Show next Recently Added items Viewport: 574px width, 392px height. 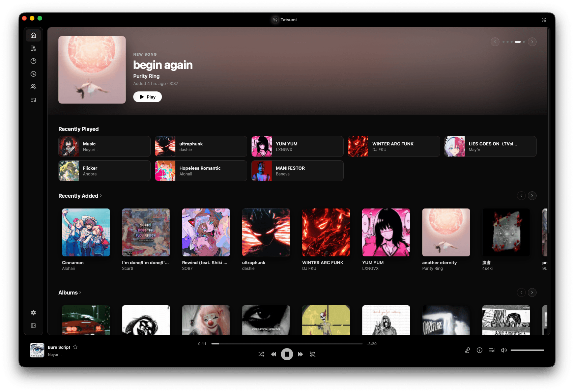click(532, 196)
